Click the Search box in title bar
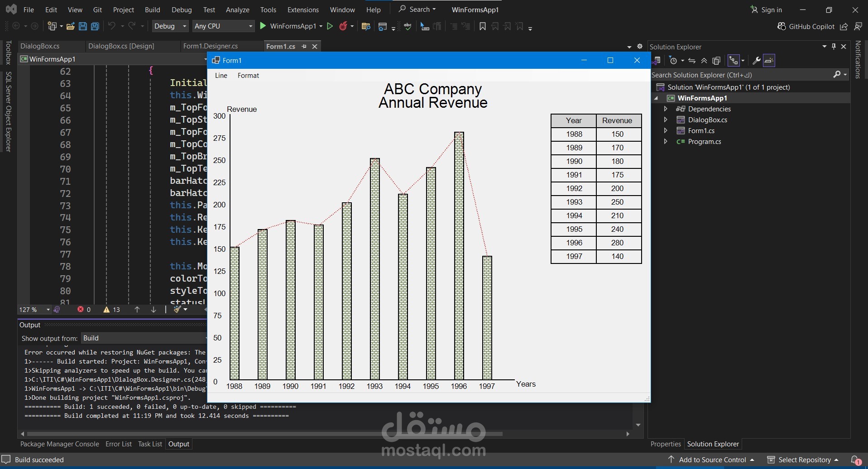The height and width of the screenshot is (469, 868). pos(417,10)
